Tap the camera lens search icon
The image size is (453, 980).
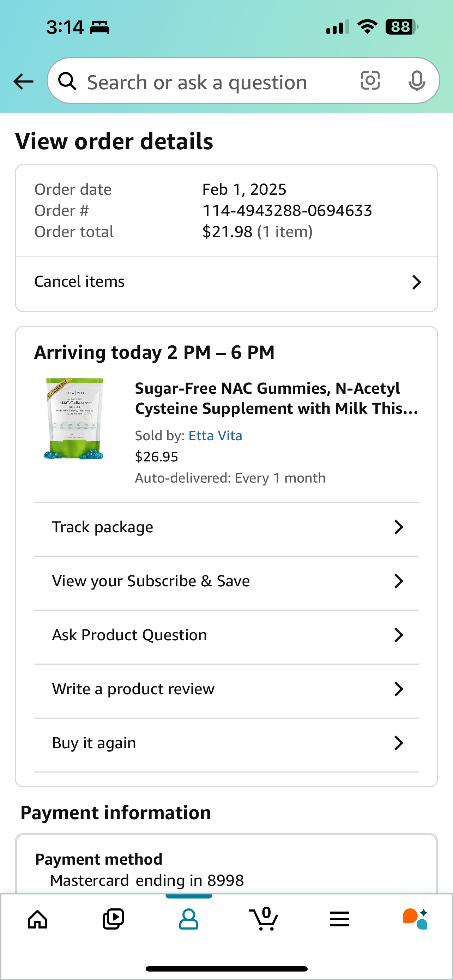click(x=370, y=81)
